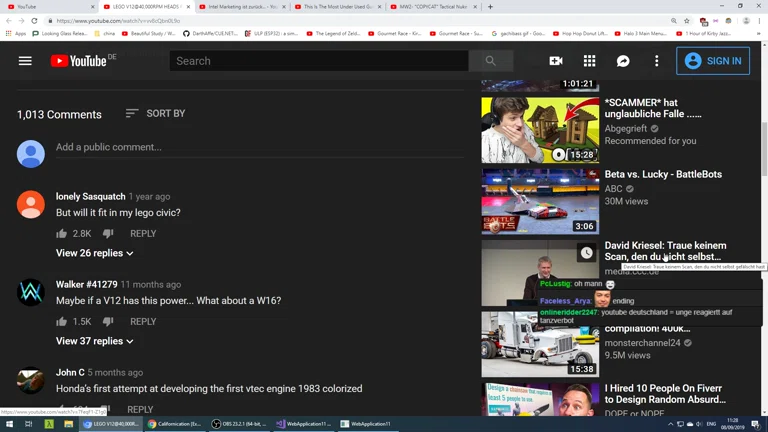Screen dimensions: 768x432
Task: Open John C's channel name
Action: click(70, 373)
